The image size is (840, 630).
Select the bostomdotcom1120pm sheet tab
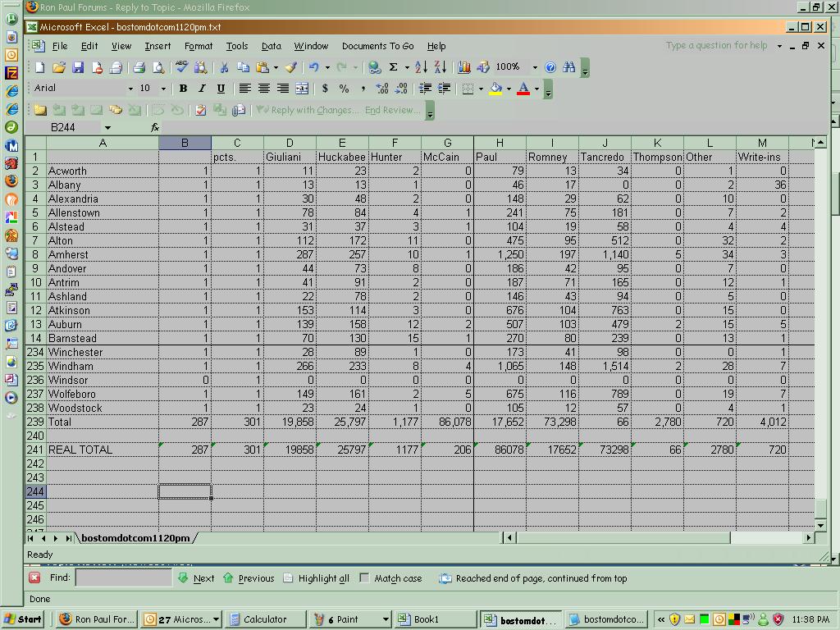135,538
